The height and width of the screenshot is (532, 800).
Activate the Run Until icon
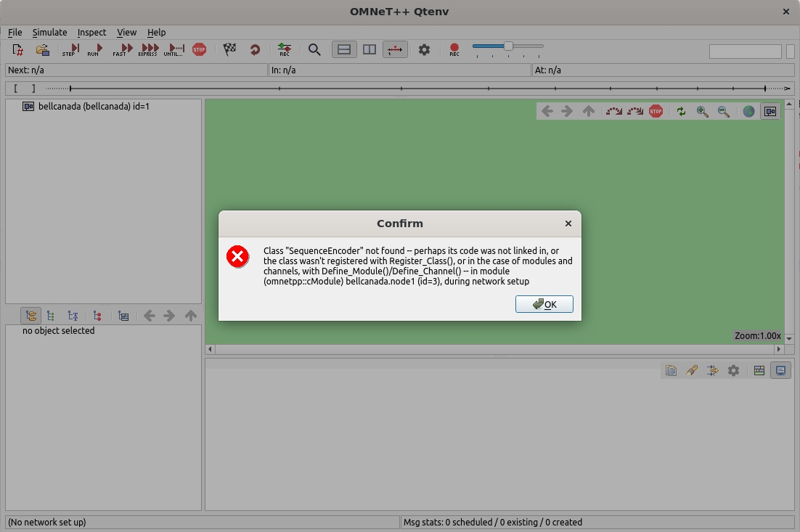174,49
